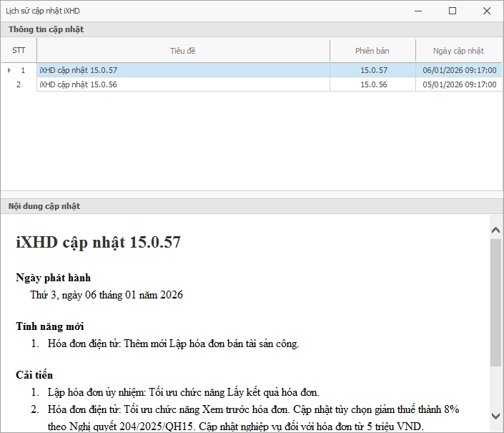This screenshot has height=433, width=504.
Task: Click version cell 15.0.57
Action: tap(373, 70)
